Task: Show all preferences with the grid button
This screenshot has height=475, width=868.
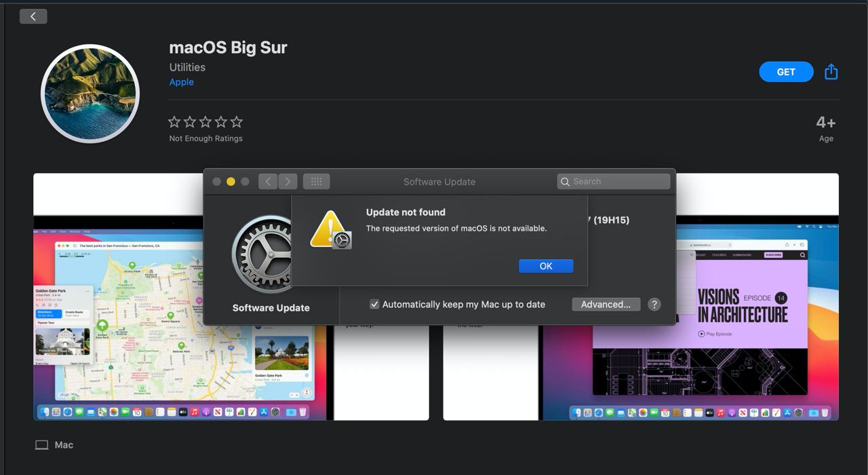Action: click(x=317, y=181)
